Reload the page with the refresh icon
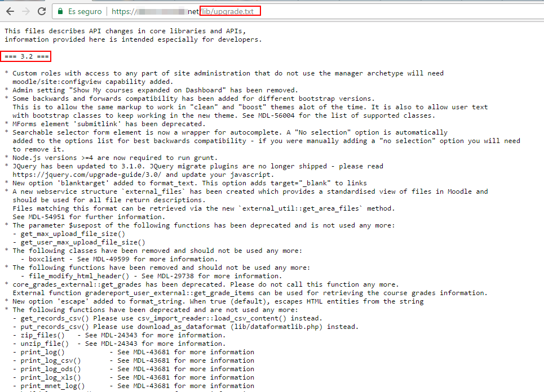Image resolution: width=544 pixels, height=392 pixels. click(42, 11)
